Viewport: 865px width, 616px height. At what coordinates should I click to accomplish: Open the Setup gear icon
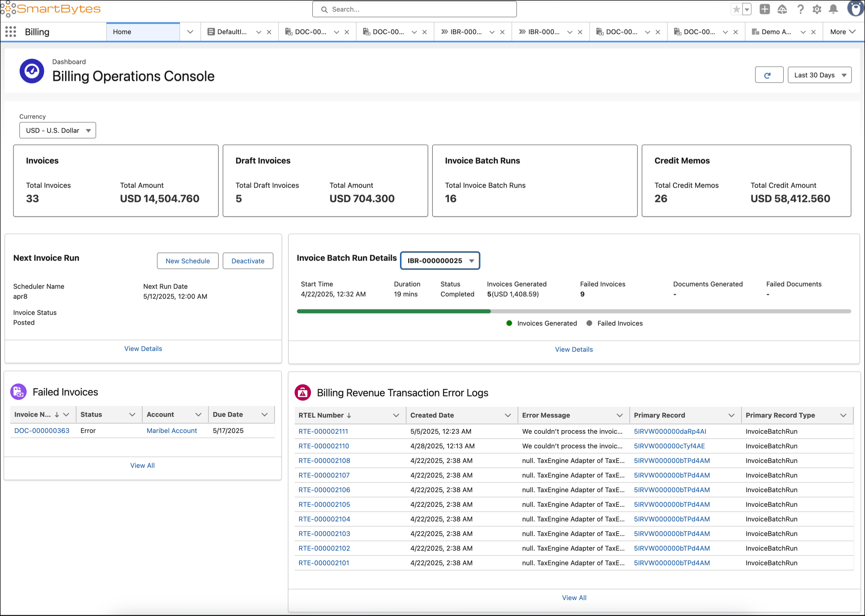817,9
